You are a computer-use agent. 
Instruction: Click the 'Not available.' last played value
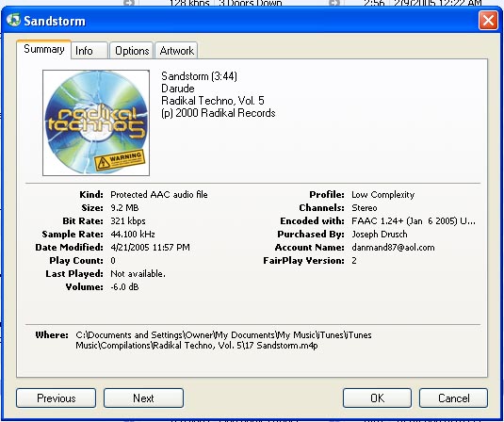138,273
